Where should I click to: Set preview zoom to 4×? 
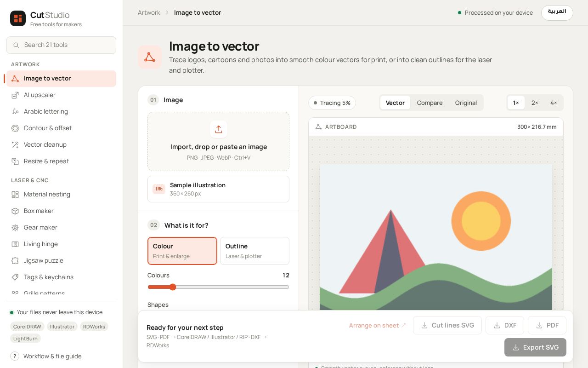coord(554,103)
